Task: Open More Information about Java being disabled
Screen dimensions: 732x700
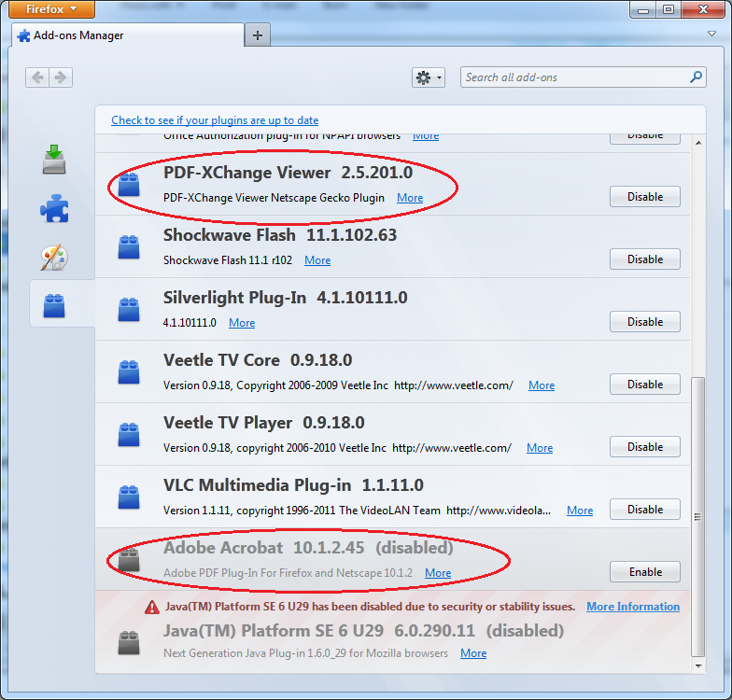Action: [633, 607]
